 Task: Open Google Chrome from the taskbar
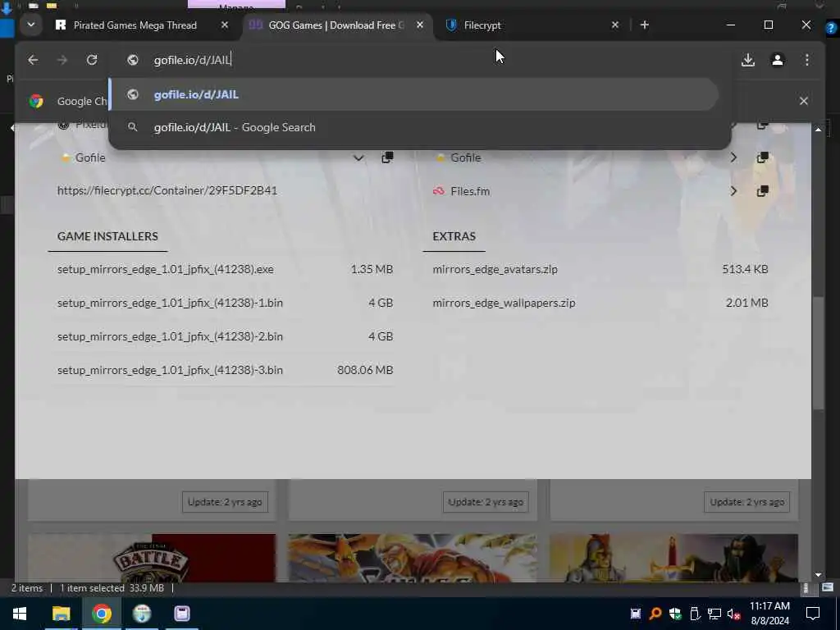click(101, 614)
